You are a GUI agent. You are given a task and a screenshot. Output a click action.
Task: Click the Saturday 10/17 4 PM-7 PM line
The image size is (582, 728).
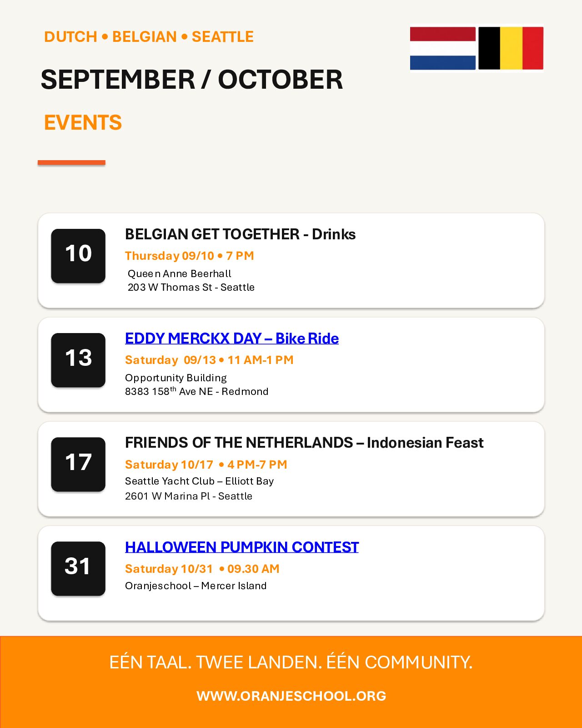(x=206, y=465)
